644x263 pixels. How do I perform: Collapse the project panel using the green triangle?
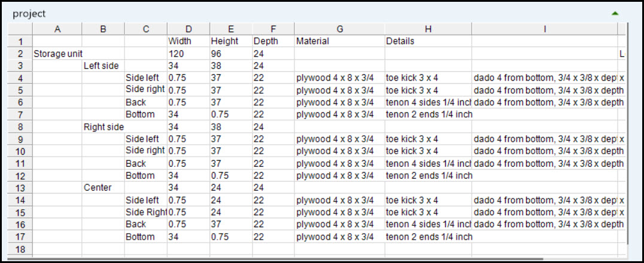point(615,13)
